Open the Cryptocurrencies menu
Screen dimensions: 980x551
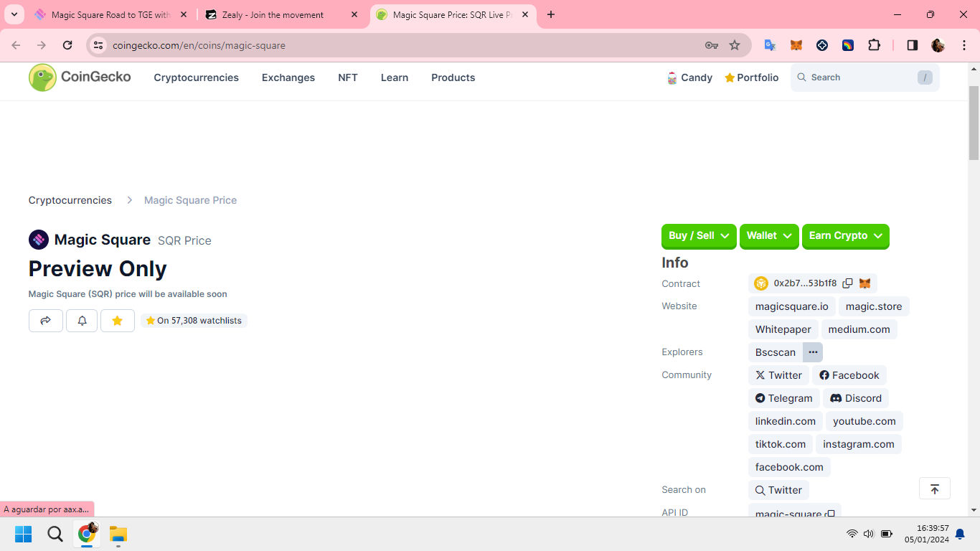(x=196, y=77)
